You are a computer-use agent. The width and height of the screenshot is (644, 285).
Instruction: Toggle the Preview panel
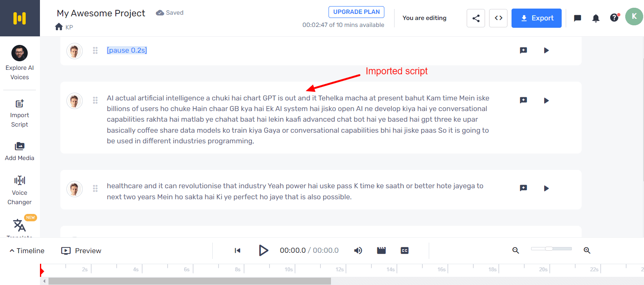coord(81,251)
